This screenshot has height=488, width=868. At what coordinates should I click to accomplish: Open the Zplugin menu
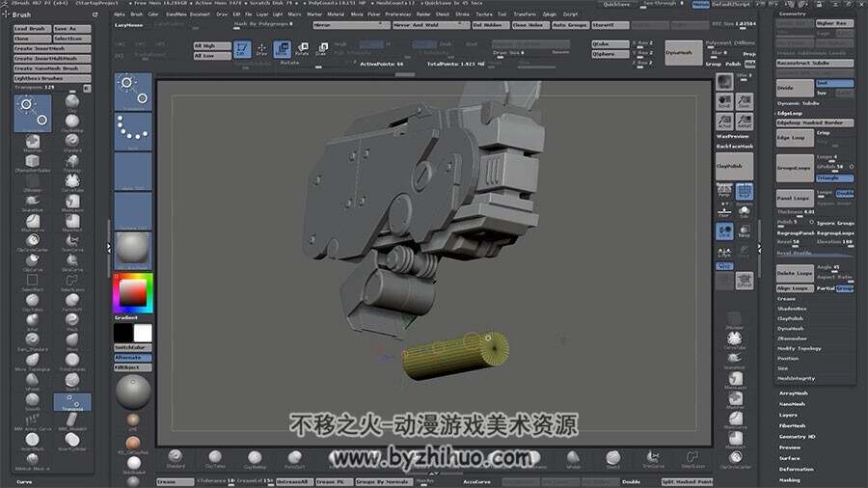point(550,14)
